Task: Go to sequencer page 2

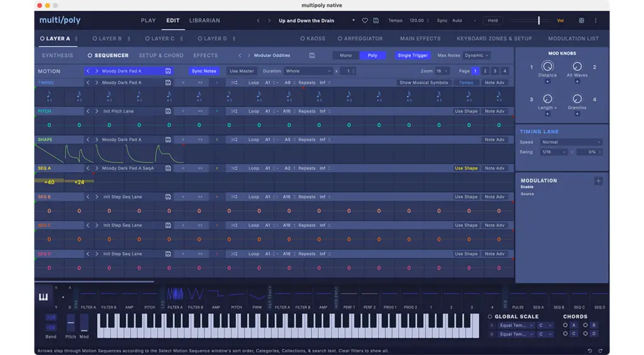Action: pyautogui.click(x=485, y=71)
